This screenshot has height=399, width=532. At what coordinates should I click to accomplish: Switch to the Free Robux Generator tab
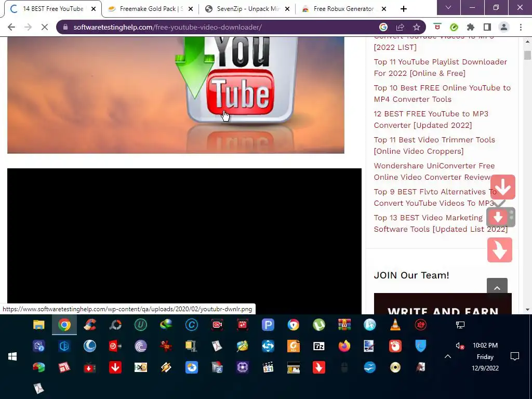(343, 9)
